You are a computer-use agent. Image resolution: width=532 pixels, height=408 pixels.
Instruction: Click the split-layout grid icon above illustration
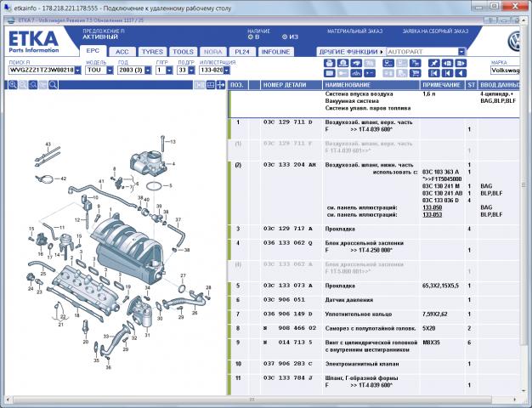pyautogui.click(x=211, y=85)
